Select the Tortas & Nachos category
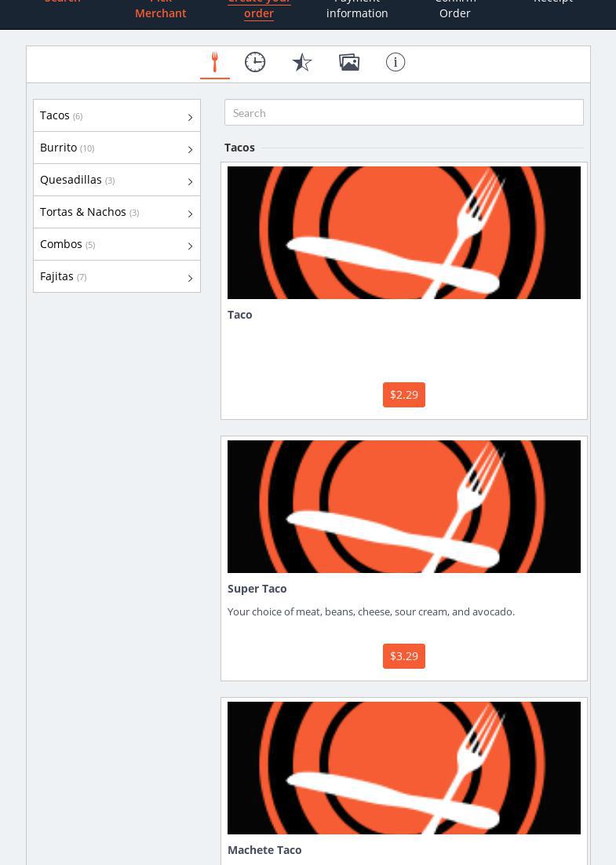 [x=83, y=212]
